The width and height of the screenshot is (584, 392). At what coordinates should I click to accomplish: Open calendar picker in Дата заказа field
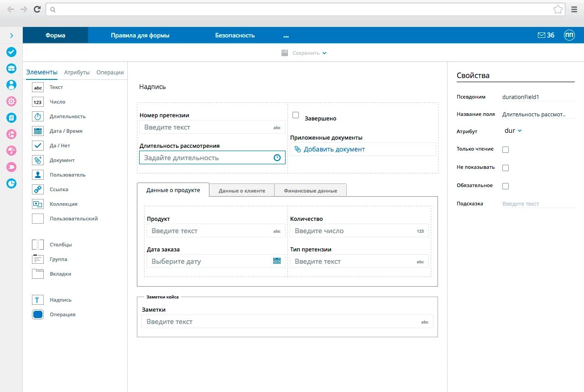point(277,261)
